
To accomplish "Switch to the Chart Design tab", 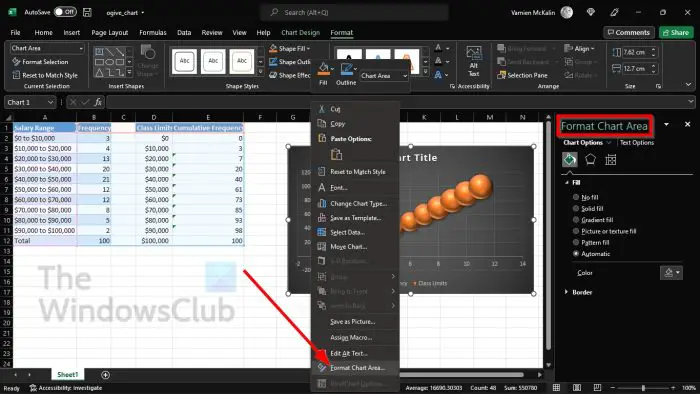I will (x=300, y=33).
